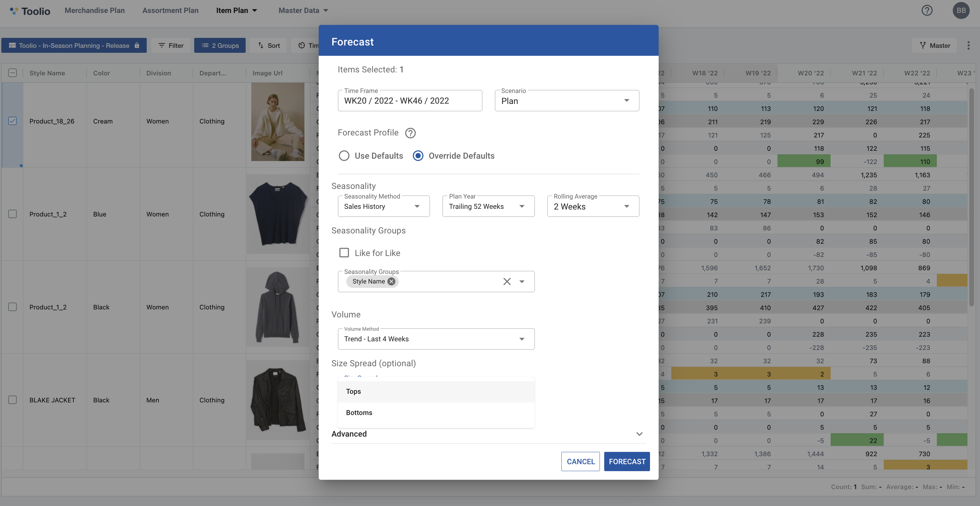Remove the Style Name chip

[x=391, y=282]
